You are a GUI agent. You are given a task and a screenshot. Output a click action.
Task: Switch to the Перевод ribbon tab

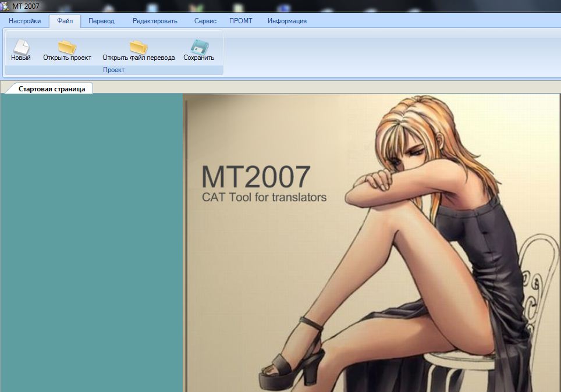(101, 21)
